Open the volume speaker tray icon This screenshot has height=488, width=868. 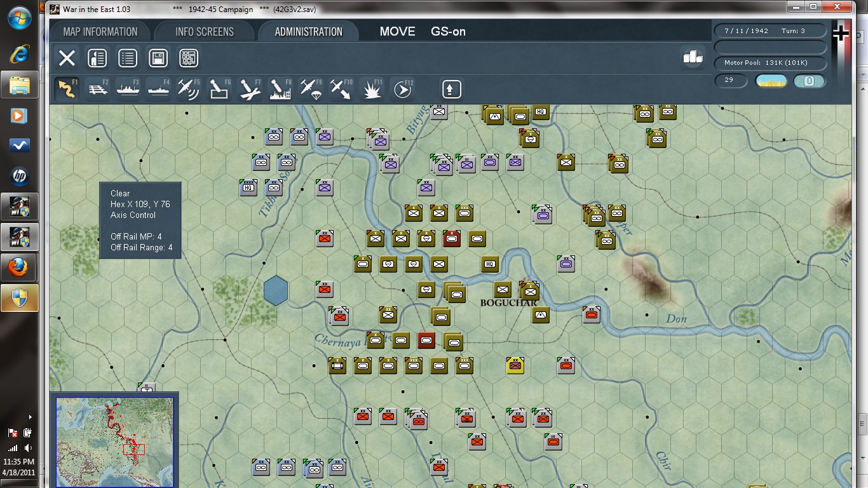pos(28,448)
